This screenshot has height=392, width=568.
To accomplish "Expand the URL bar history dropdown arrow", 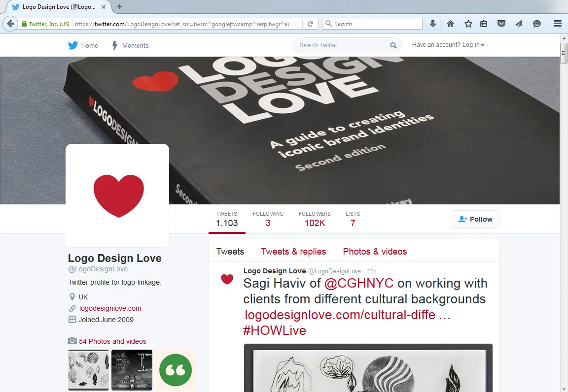I will click(296, 24).
